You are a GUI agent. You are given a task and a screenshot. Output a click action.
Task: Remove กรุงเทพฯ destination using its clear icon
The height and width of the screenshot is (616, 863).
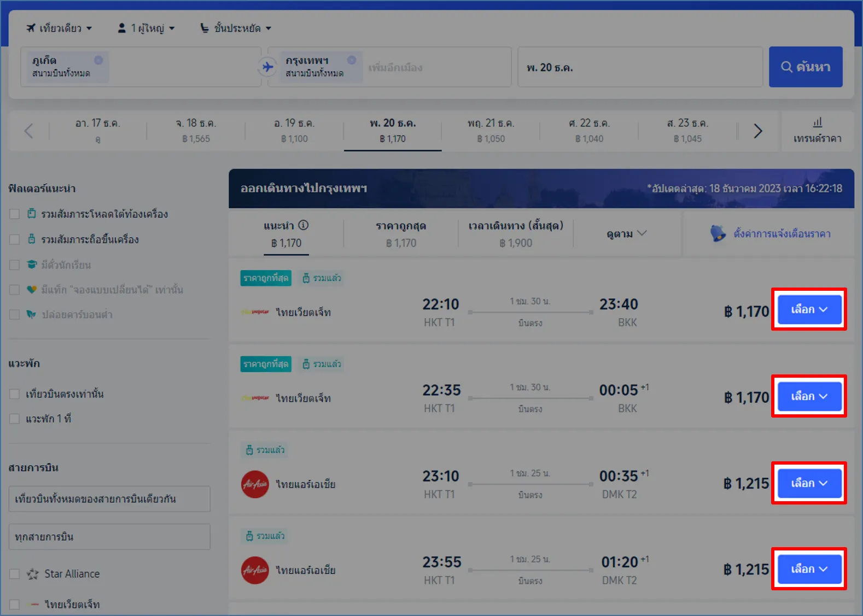coord(352,60)
